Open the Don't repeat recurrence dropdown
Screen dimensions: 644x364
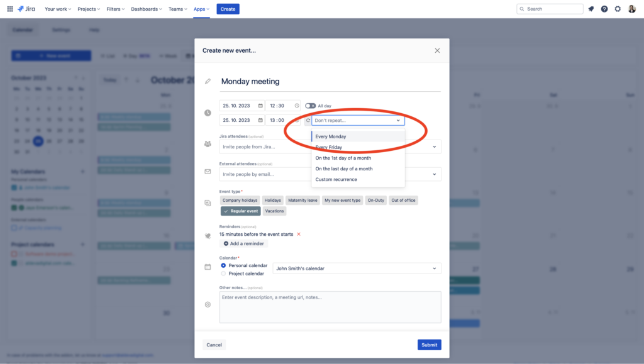[358, 120]
